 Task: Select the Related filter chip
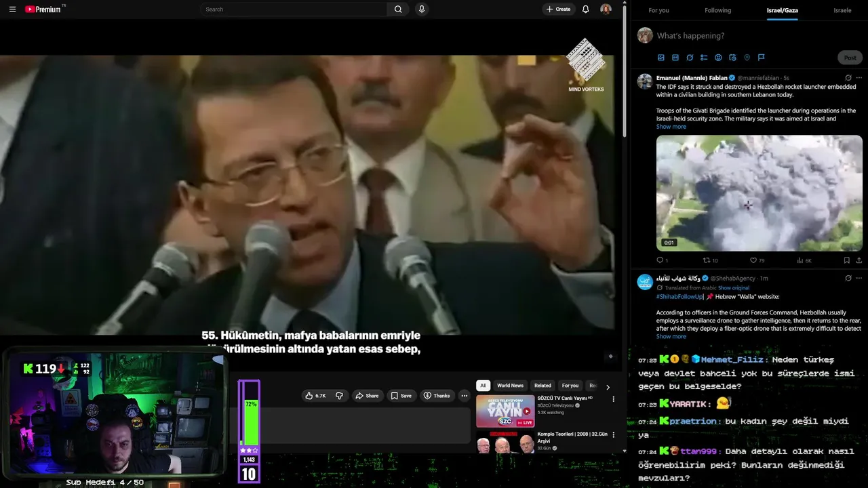point(542,386)
